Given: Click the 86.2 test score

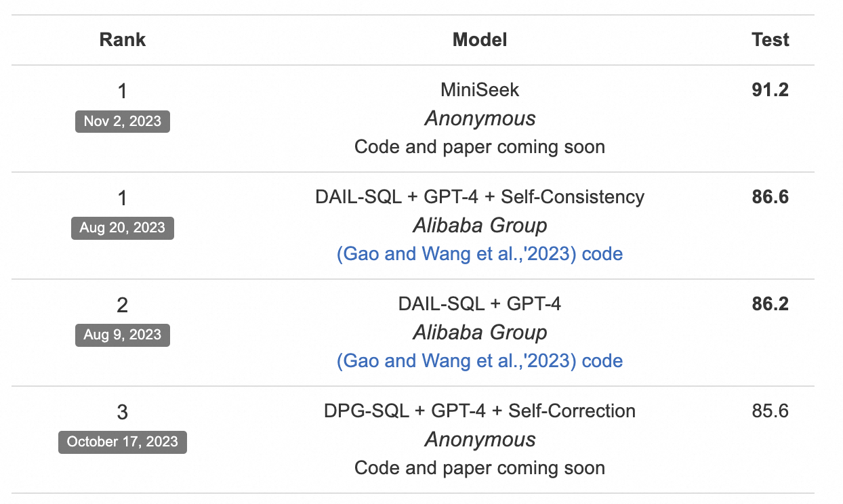Looking at the screenshot, I should 770,303.
